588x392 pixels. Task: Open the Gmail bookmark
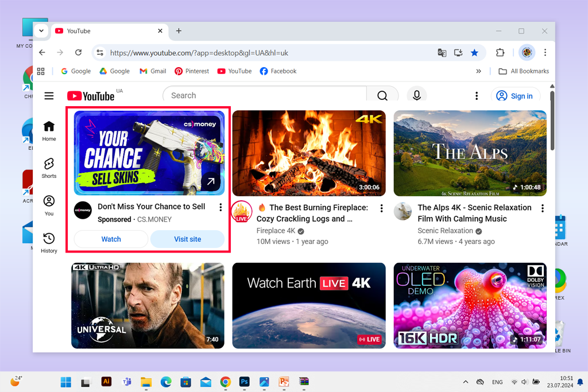[x=153, y=71]
